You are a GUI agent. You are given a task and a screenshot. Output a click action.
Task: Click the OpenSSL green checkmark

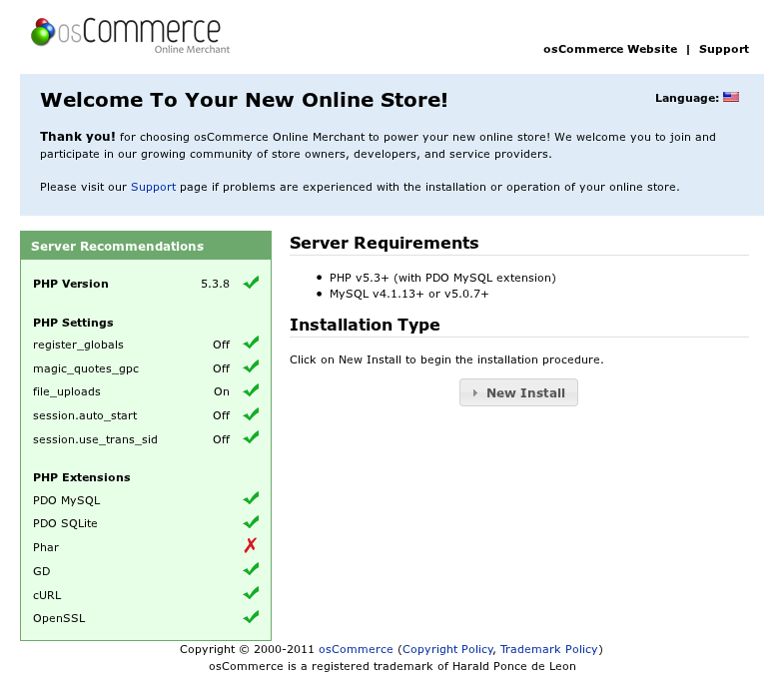coord(251,617)
